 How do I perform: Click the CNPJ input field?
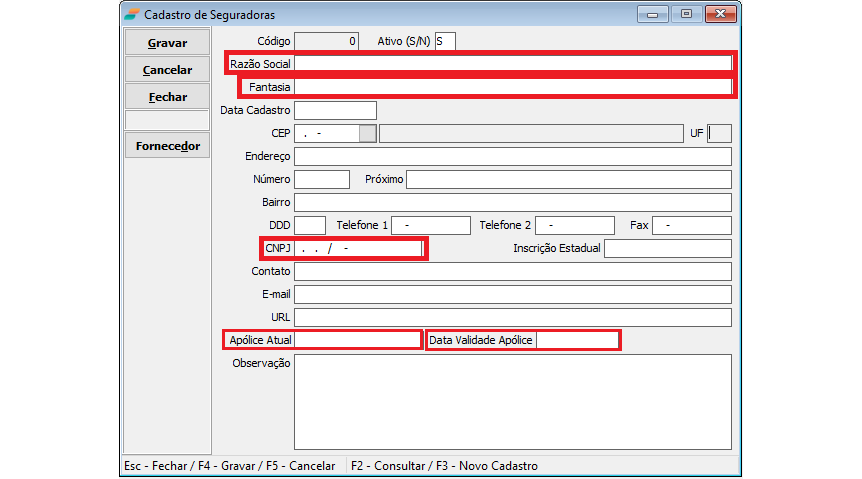coord(360,248)
